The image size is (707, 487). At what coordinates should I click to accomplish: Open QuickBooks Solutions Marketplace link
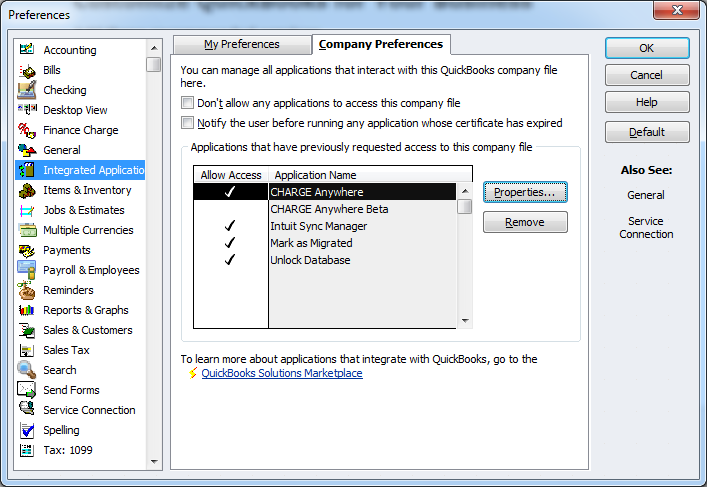pos(282,373)
